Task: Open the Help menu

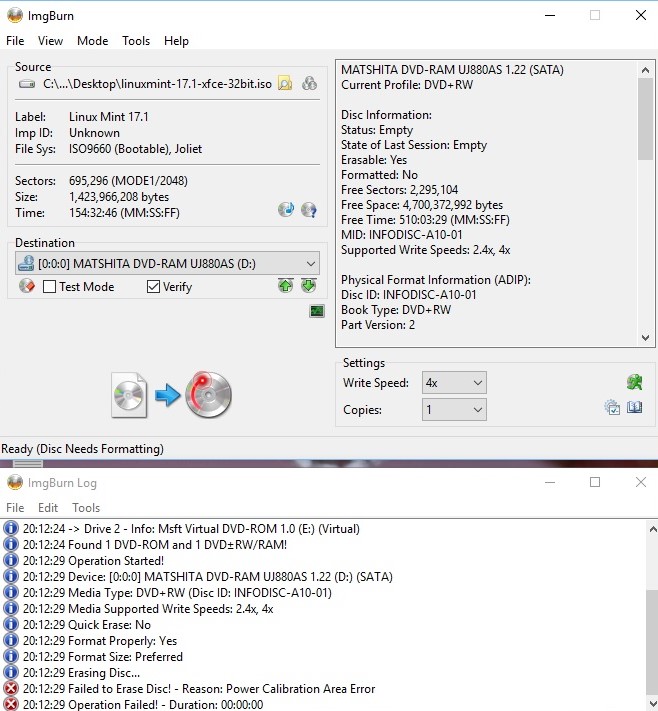Action: [x=176, y=41]
